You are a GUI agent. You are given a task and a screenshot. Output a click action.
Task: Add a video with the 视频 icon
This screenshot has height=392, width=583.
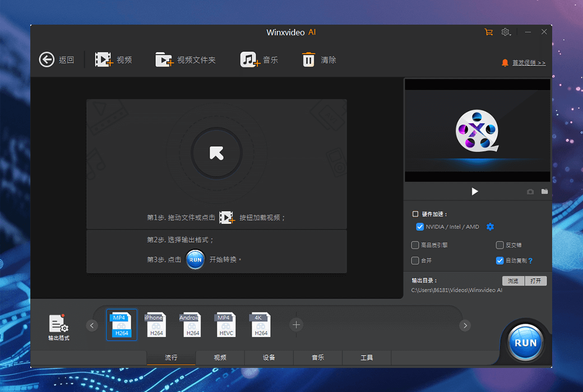(104, 59)
